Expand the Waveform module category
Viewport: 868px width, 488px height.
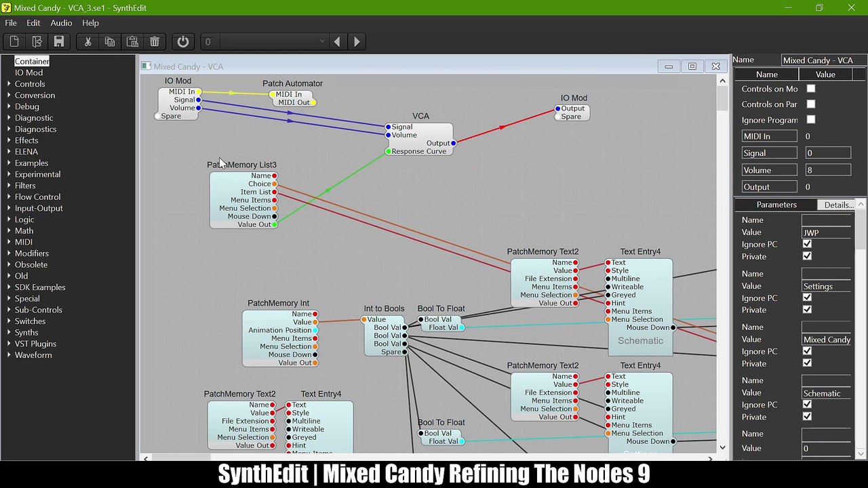point(9,355)
